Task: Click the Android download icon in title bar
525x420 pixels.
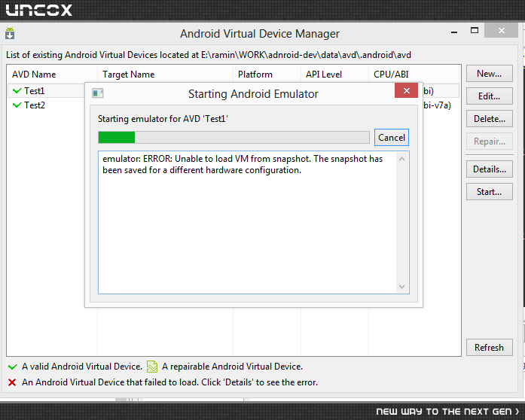Action: pos(10,33)
